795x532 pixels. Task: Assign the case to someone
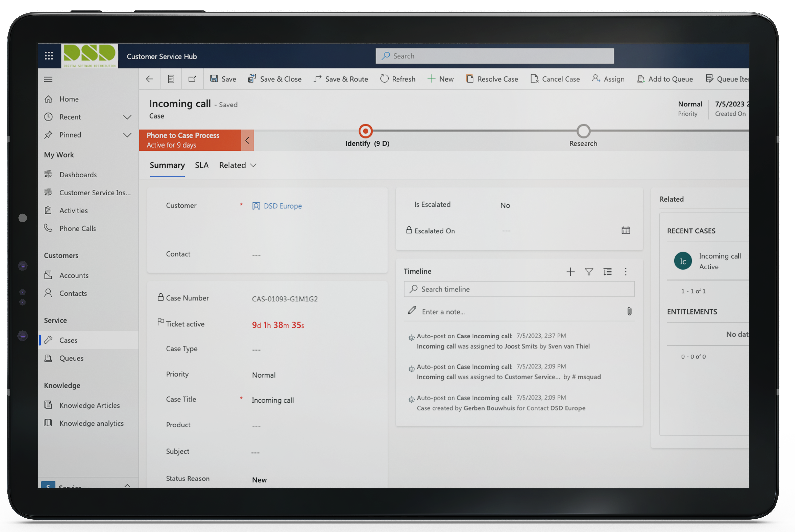[x=608, y=79]
